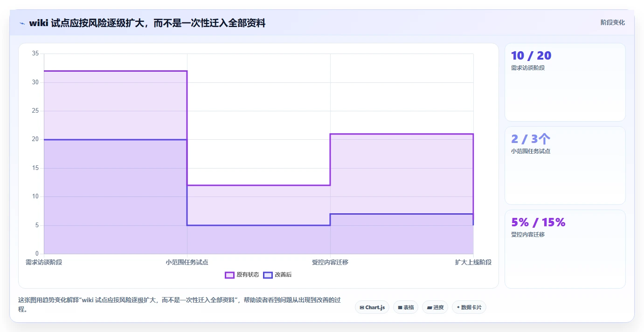The image size is (644, 332).
Task: Click the 小范围任务试点 x-axis label
Action: (187, 262)
